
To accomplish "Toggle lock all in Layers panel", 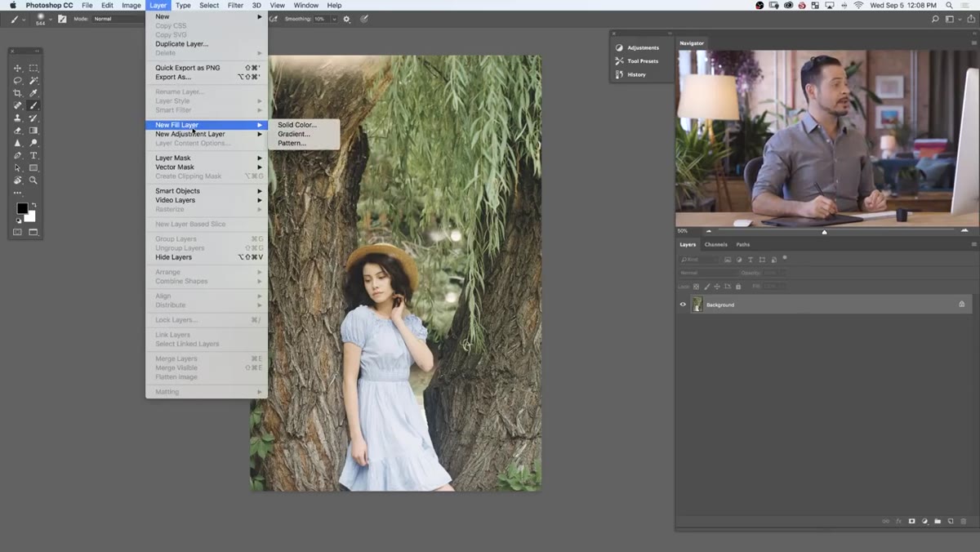I will 738,287.
